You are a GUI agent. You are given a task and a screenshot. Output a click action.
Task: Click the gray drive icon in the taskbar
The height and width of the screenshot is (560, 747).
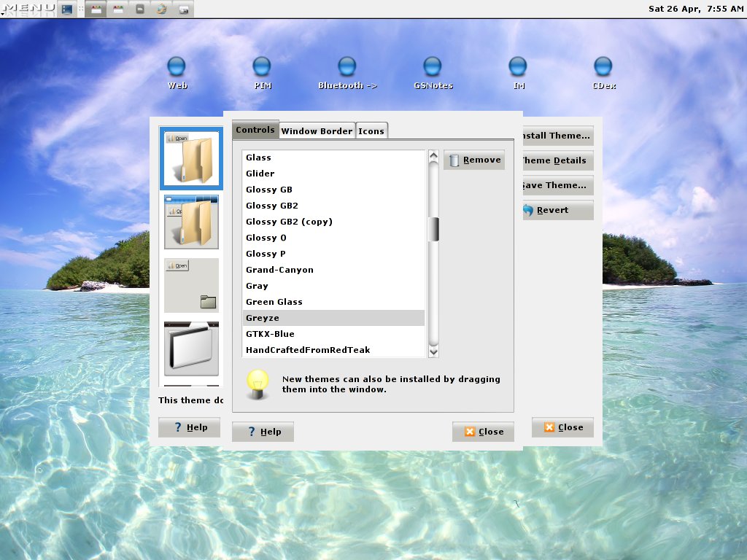pyautogui.click(x=140, y=9)
